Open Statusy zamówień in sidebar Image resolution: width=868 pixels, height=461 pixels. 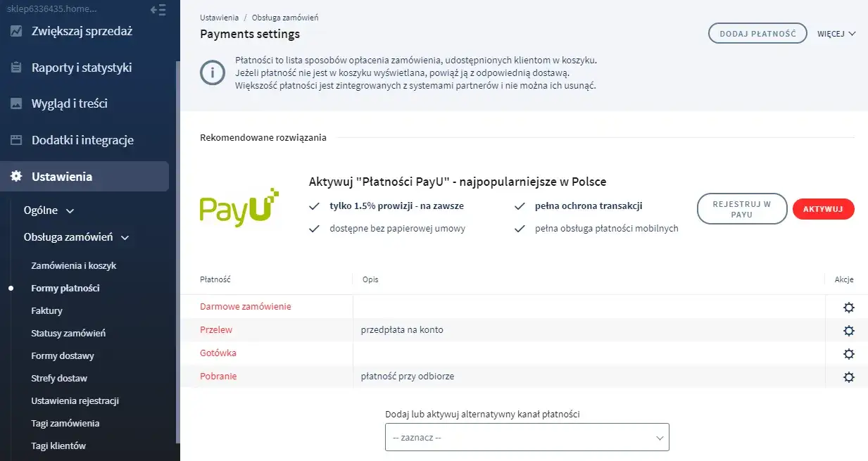coord(68,334)
